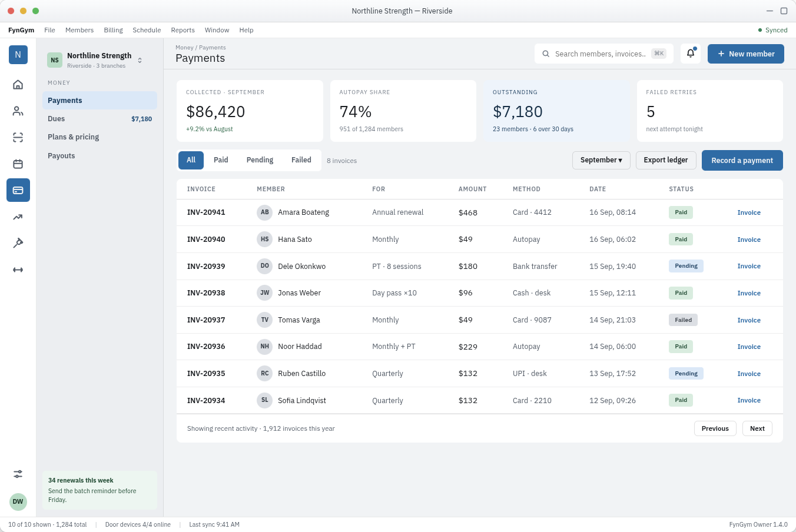Click the notifications bell icon

(691, 54)
